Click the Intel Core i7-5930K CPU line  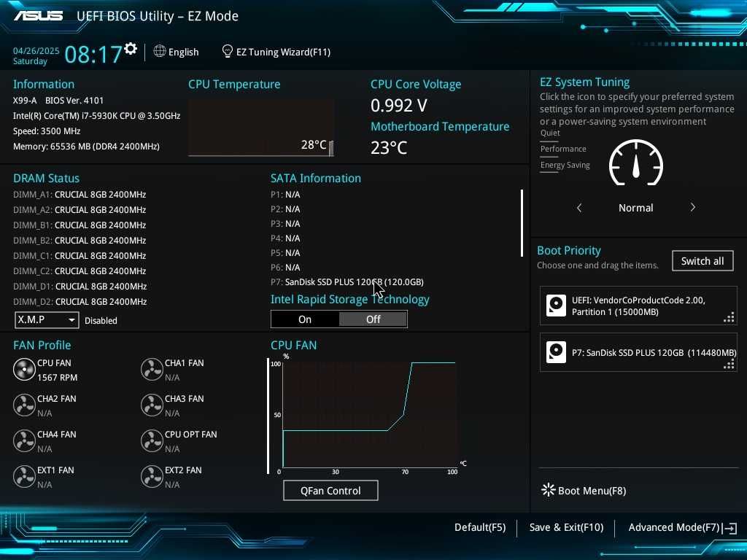pos(97,116)
